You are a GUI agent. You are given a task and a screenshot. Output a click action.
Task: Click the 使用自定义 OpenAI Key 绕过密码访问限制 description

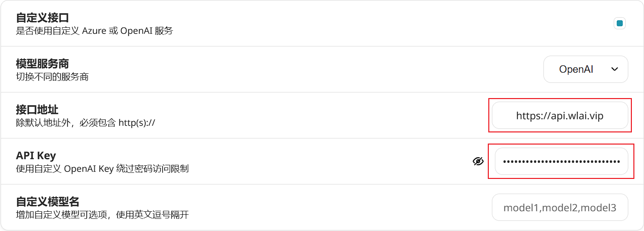pyautogui.click(x=102, y=169)
